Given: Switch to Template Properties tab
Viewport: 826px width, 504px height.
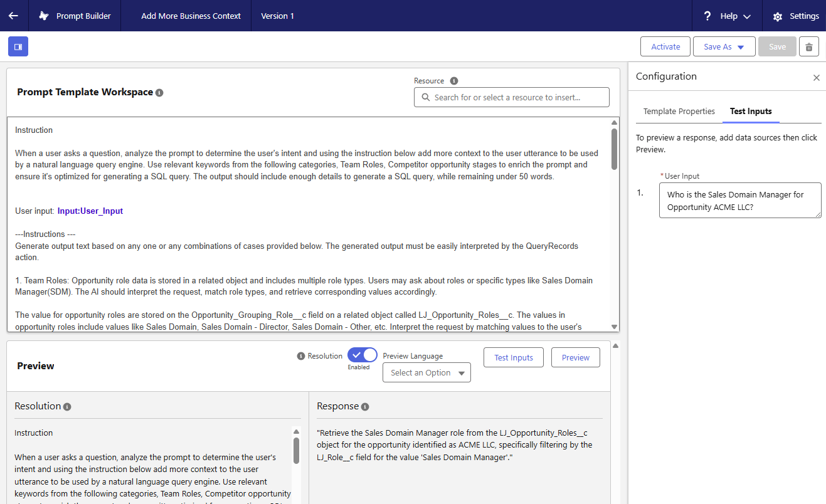Looking at the screenshot, I should click(679, 111).
